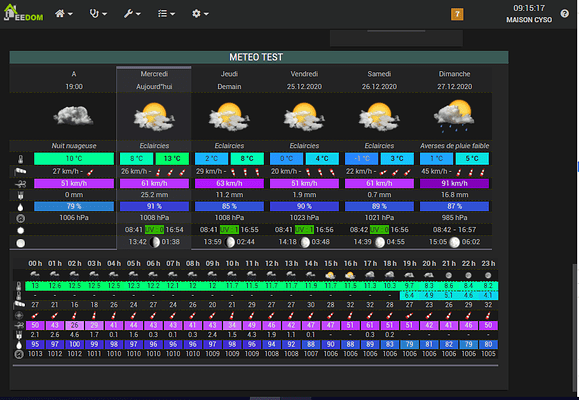Click the Jeedom logo

23,13
